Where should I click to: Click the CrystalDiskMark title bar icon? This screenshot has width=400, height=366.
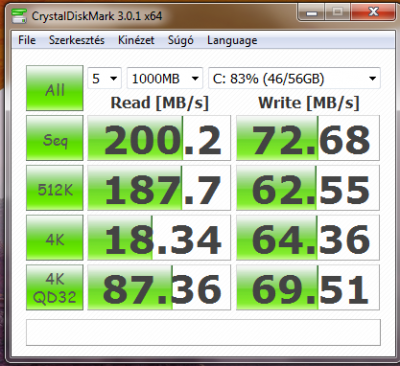tap(19, 16)
